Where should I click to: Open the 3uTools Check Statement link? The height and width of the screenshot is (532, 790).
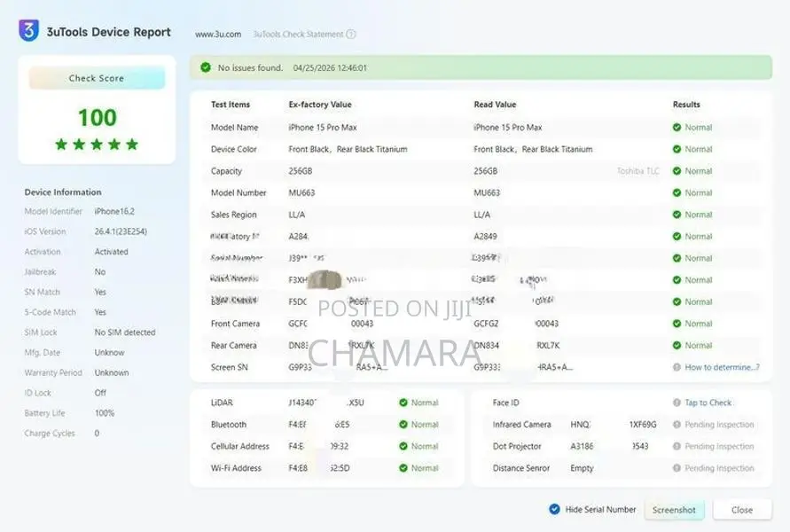click(298, 35)
